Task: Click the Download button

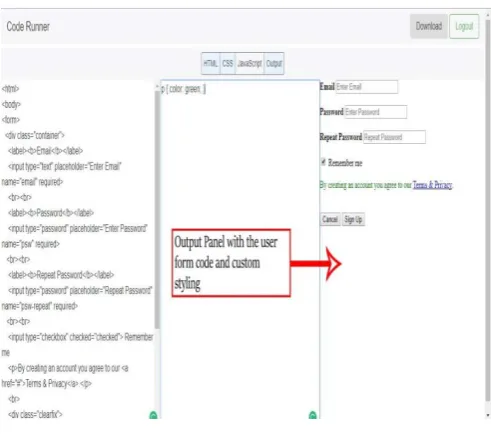Action: 429,26
